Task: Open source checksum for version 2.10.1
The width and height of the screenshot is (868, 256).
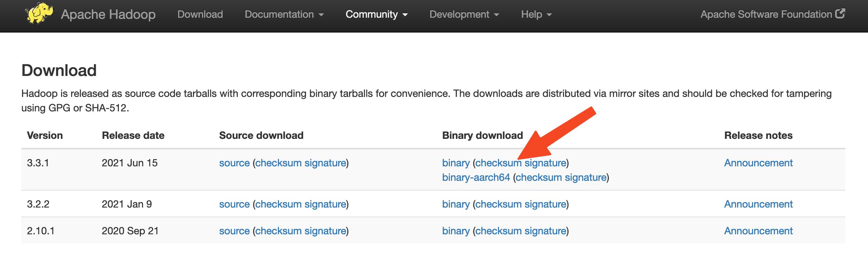Action: tap(278, 231)
